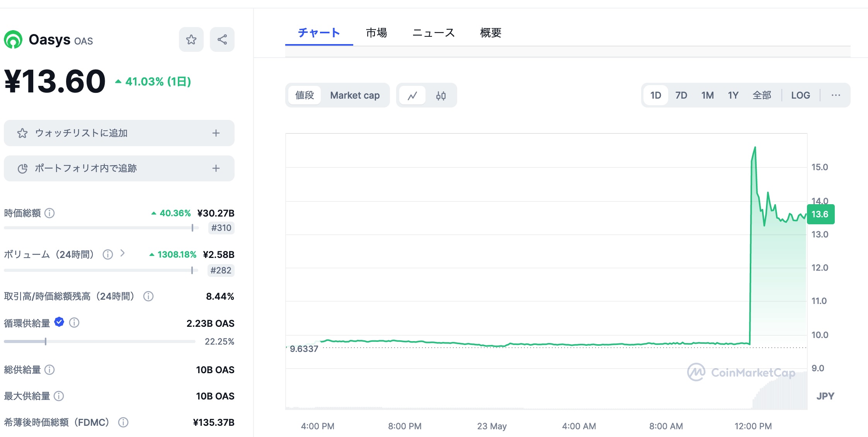Select the 全部 time range
This screenshot has height=437, width=868.
click(762, 95)
